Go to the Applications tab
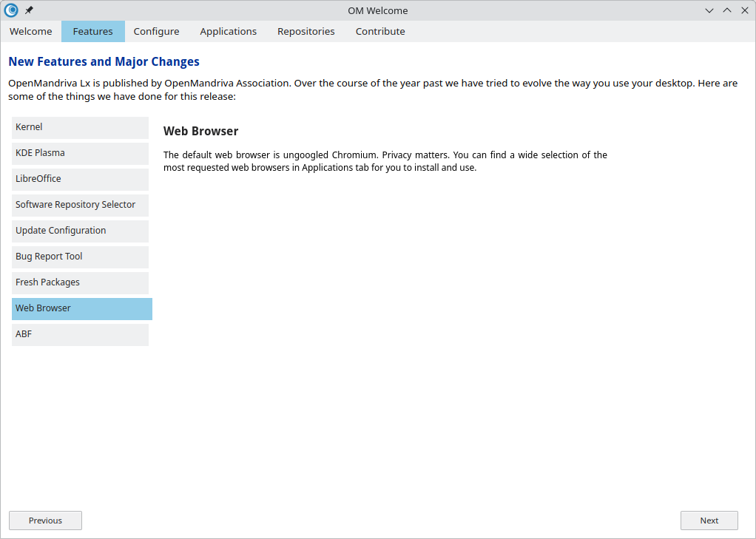The width and height of the screenshot is (756, 539). [228, 31]
